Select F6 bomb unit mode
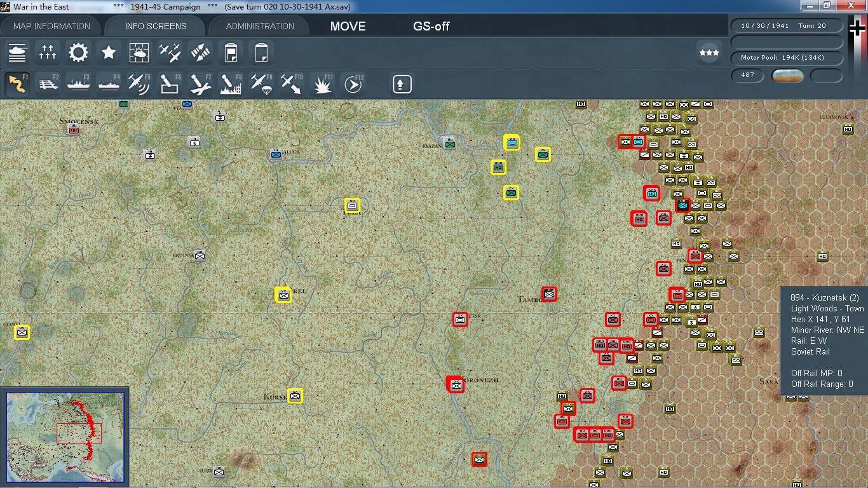Screen dimensions: 868x488 (x=170, y=84)
